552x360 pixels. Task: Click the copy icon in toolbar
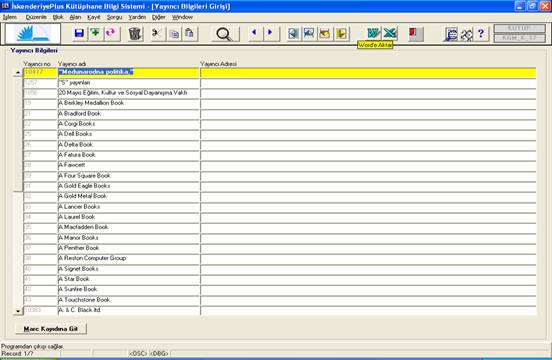coord(174,34)
